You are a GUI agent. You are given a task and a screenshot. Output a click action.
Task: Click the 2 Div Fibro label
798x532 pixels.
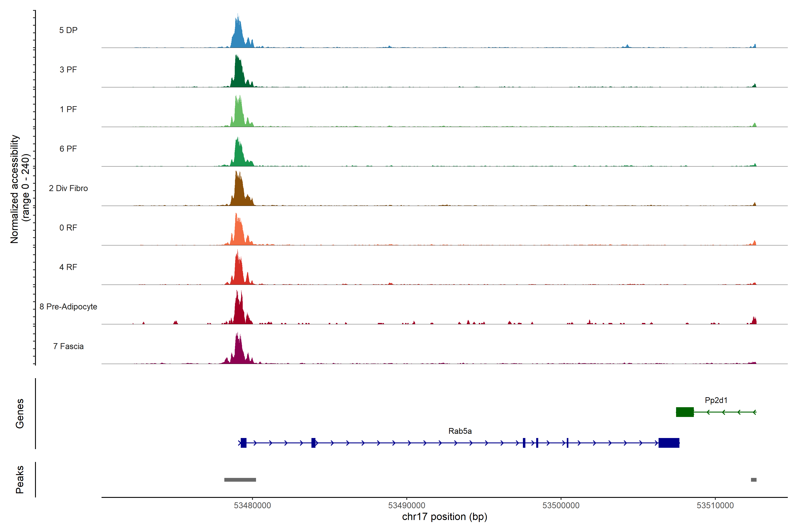[68, 188]
